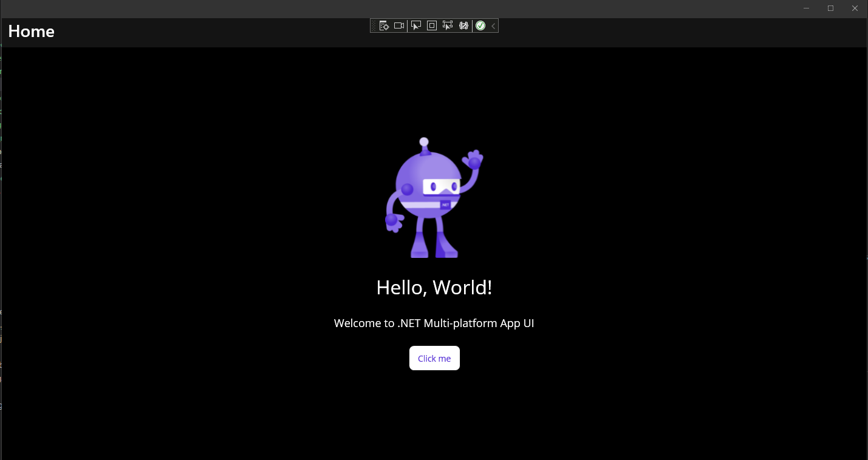Click the 'Click me' button

pos(434,358)
